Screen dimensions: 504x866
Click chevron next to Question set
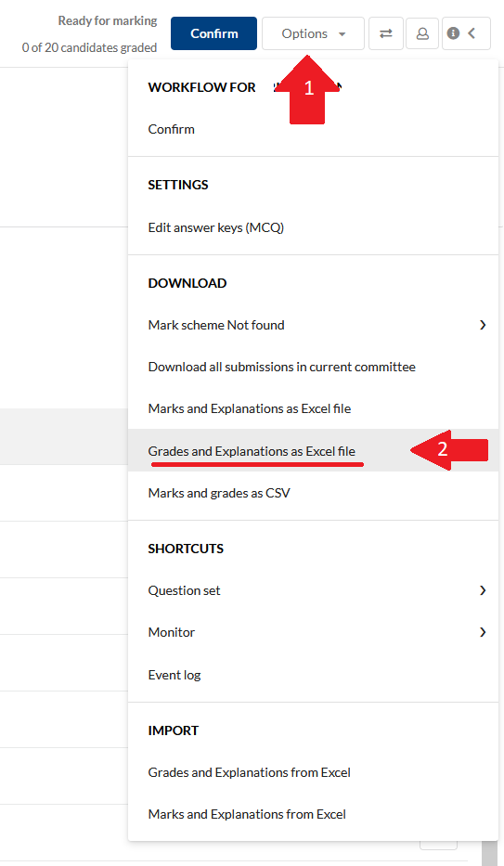click(483, 590)
